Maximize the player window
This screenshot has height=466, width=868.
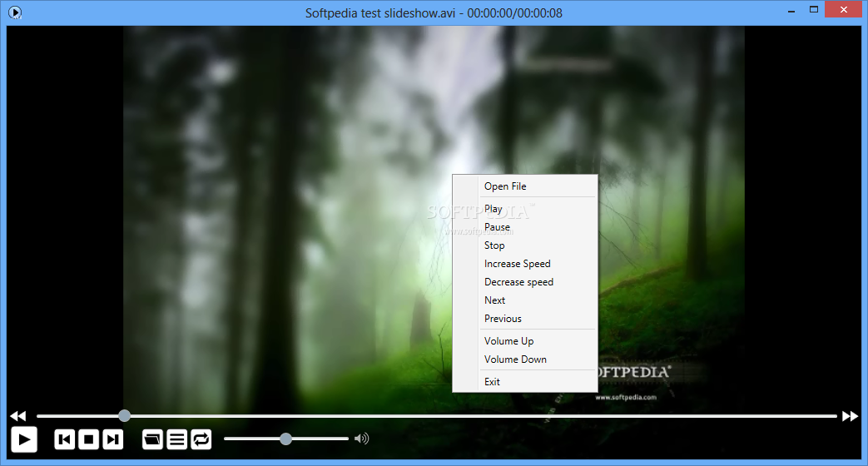(814, 9)
